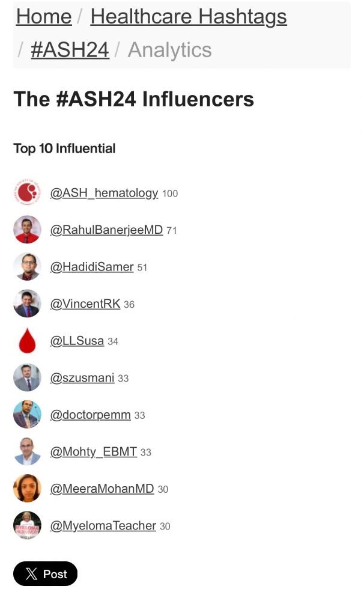This screenshot has width=364, height=601.
Task: Click the doctorpemm avatar image
Action: (x=27, y=414)
